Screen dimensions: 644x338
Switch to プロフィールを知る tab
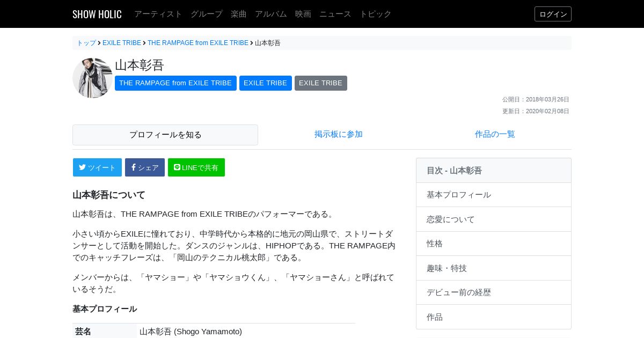[x=165, y=135]
